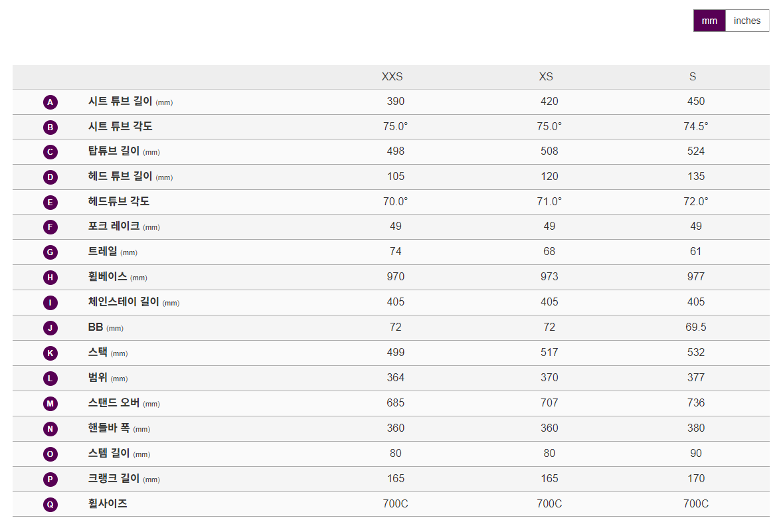
Task: Click the 시트 튜브 길이 row label
Action: pyautogui.click(x=120, y=101)
